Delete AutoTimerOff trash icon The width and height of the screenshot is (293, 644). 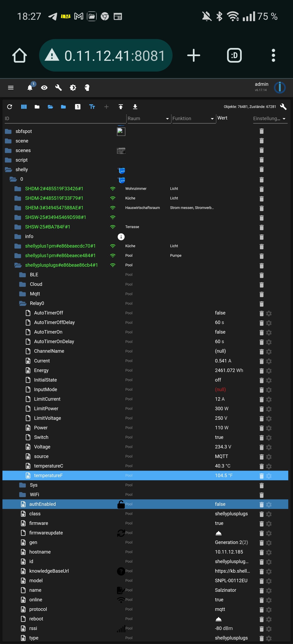(261, 313)
